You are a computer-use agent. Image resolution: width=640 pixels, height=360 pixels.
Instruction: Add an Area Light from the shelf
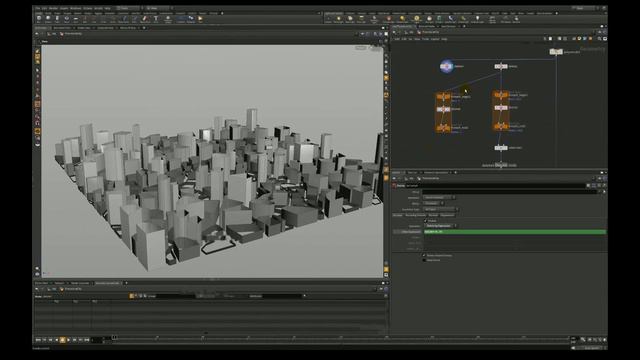pos(361,19)
